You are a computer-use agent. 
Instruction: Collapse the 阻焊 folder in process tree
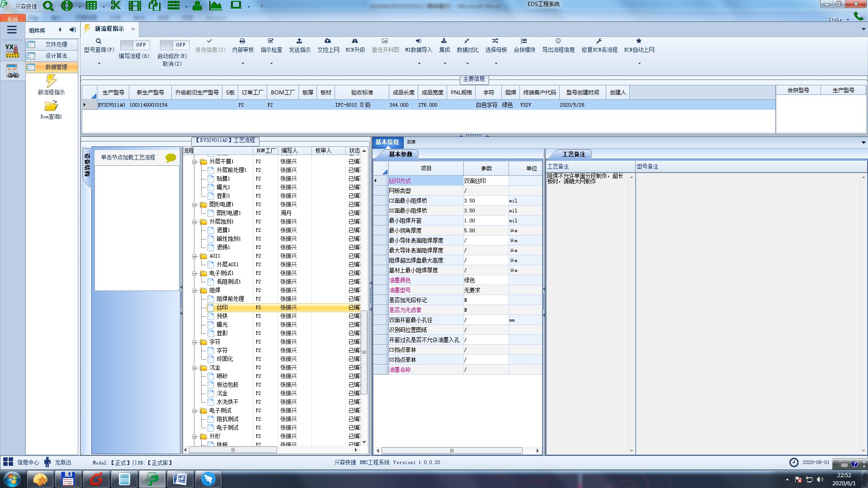tap(194, 291)
